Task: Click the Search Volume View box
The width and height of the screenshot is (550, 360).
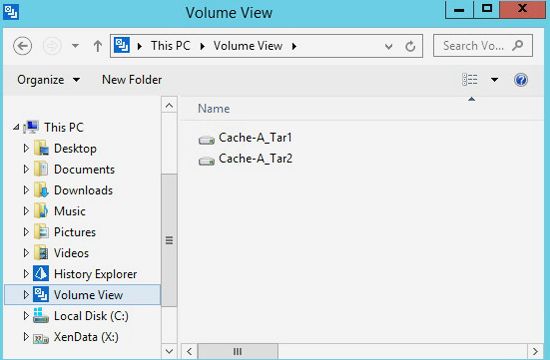Action: pos(483,46)
